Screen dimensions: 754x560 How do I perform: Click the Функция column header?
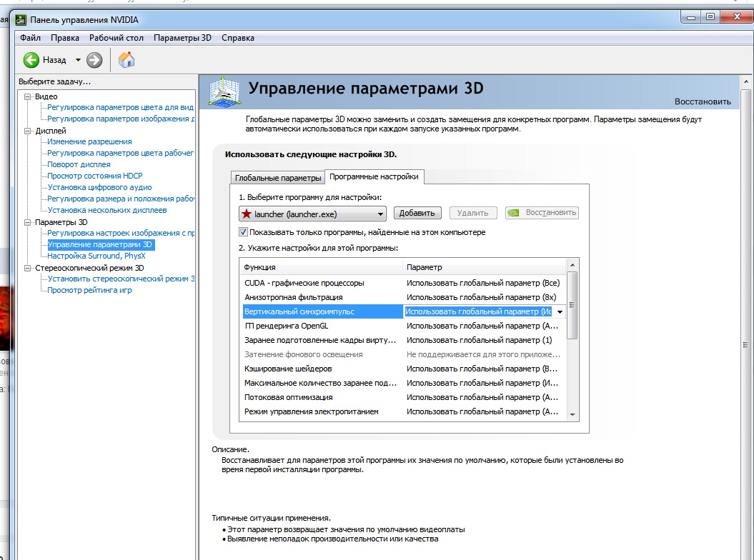point(321,267)
